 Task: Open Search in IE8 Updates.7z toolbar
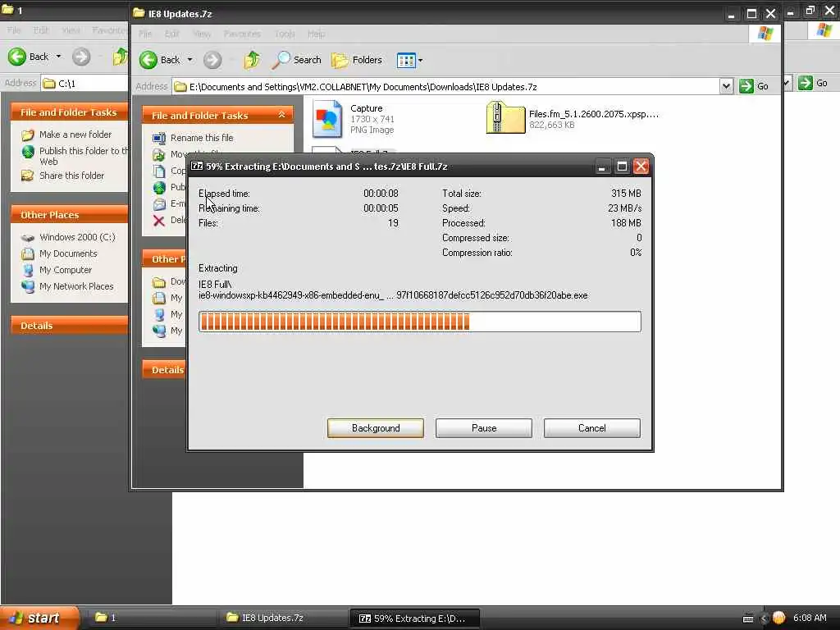[x=296, y=60]
